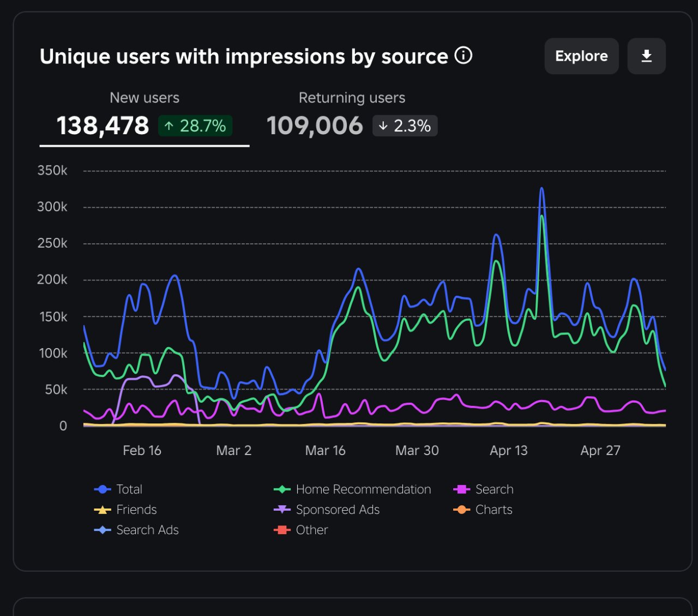Image resolution: width=698 pixels, height=616 pixels.
Task: Toggle the Other series in the legend
Action: click(x=300, y=530)
